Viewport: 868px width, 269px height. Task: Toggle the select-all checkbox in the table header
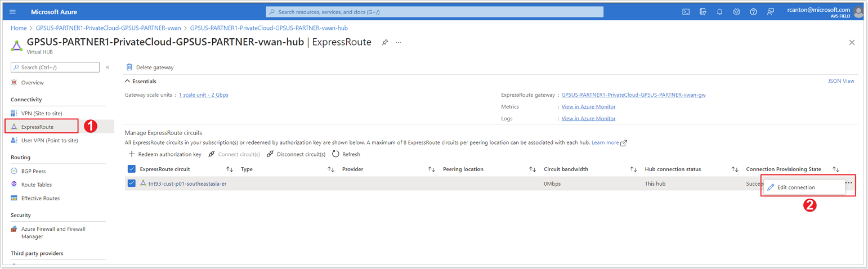tap(132, 169)
